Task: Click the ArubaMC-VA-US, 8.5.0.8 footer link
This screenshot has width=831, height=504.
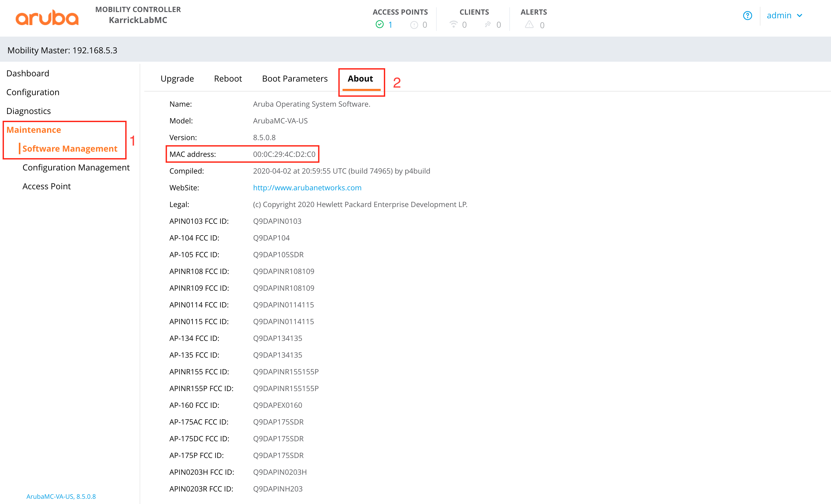Action: click(61, 496)
